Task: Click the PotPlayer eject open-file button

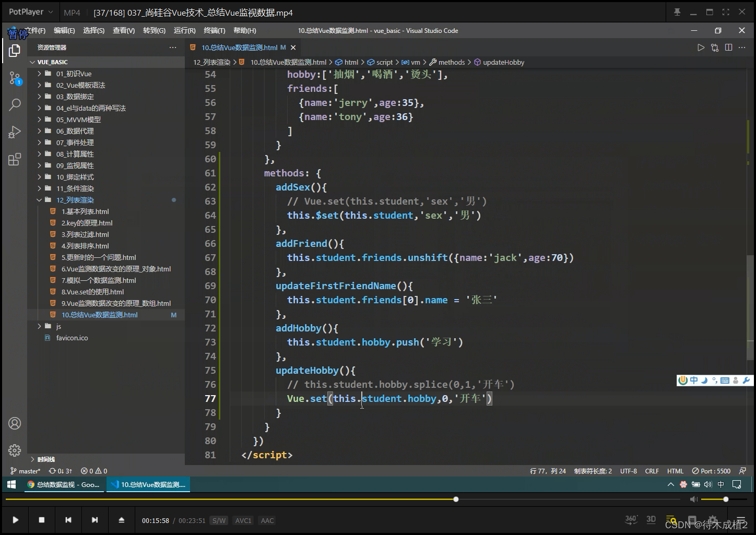Action: pos(121,520)
